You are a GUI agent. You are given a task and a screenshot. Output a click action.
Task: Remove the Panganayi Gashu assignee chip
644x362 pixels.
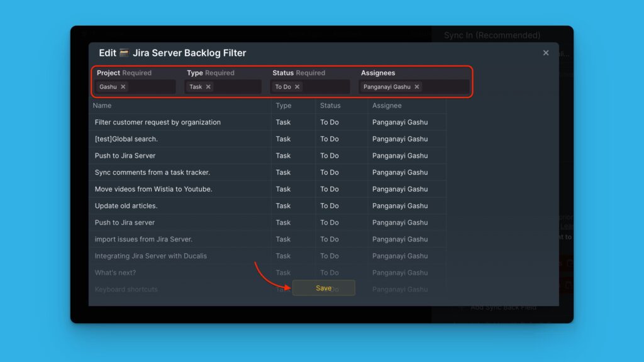click(416, 87)
